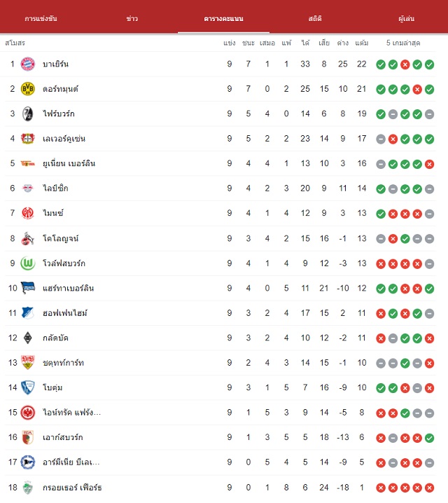Image resolution: width=448 pixels, height=503 pixels.
Task: Click the แต้ม points column header
Action: [x=362, y=43]
